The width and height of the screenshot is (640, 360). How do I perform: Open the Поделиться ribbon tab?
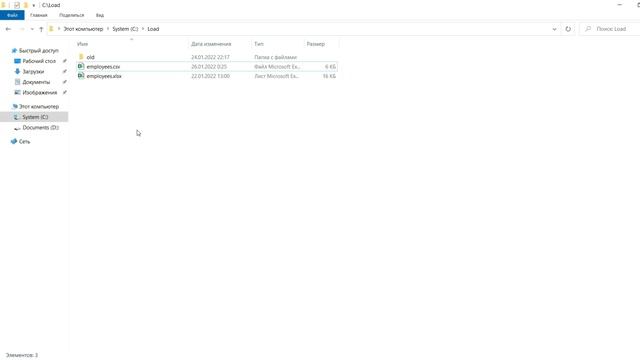(x=71, y=15)
